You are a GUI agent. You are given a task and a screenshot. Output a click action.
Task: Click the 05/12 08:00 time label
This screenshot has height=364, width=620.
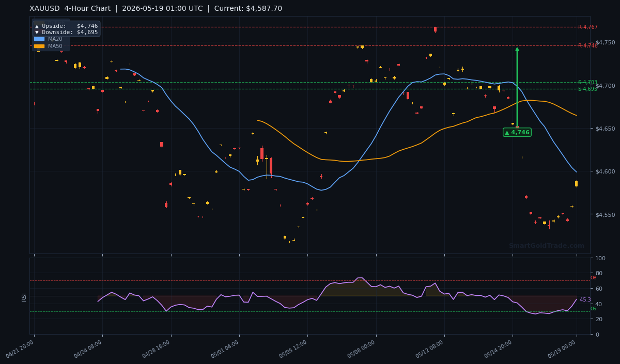430,350
